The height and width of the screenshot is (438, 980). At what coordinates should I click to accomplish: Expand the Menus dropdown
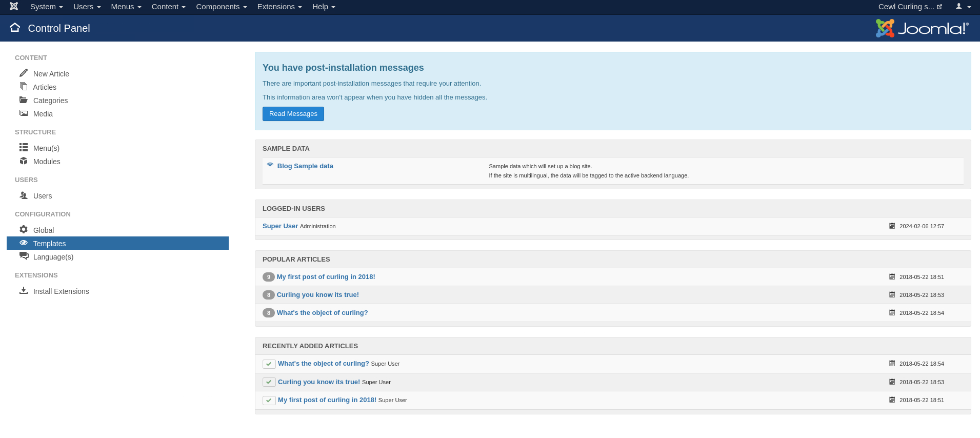[x=126, y=7]
